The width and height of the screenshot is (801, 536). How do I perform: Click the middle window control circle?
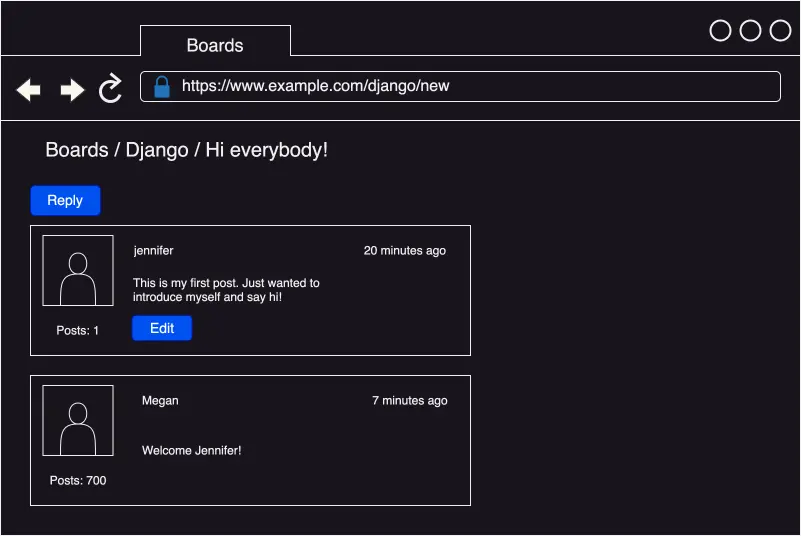(x=750, y=31)
